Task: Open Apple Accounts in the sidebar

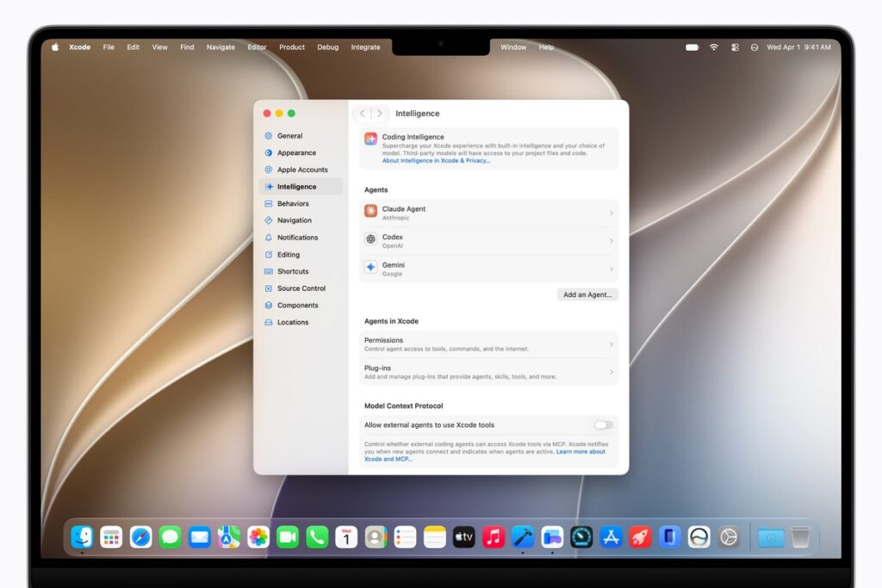Action: pos(301,170)
